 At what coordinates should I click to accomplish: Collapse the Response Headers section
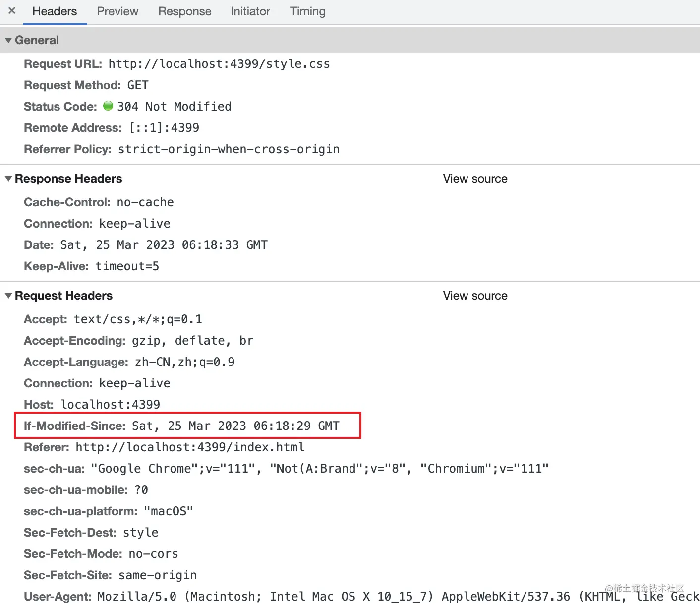[8, 179]
